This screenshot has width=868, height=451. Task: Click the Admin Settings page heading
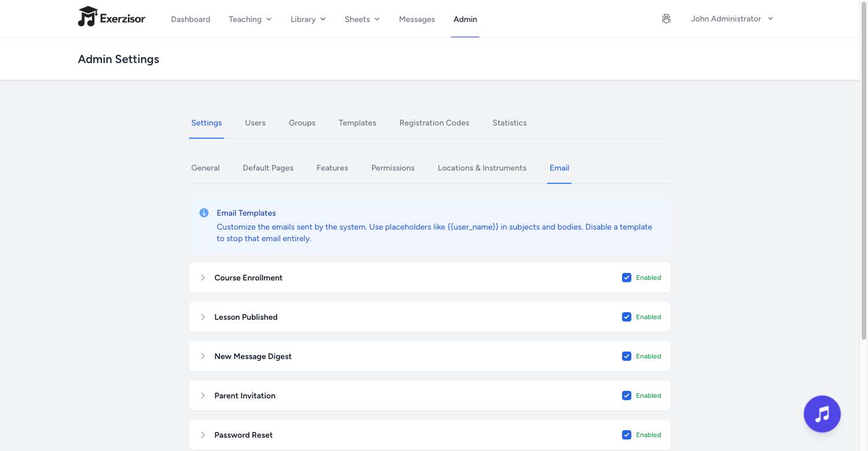click(119, 59)
